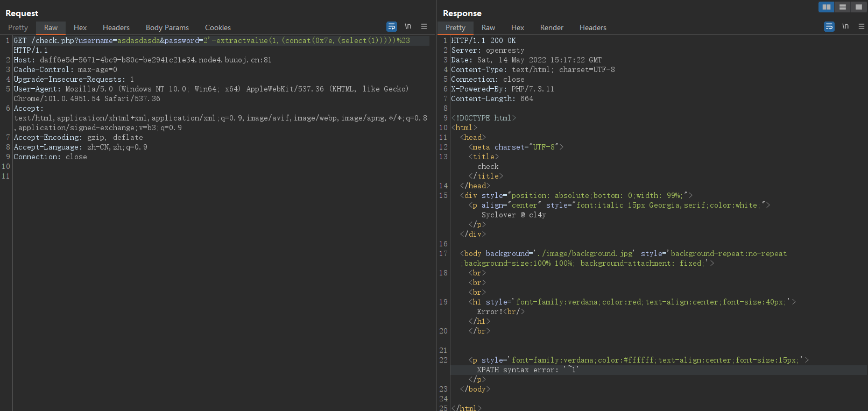This screenshot has width=868, height=411.
Task: Show the Response Headers tab
Action: point(593,27)
